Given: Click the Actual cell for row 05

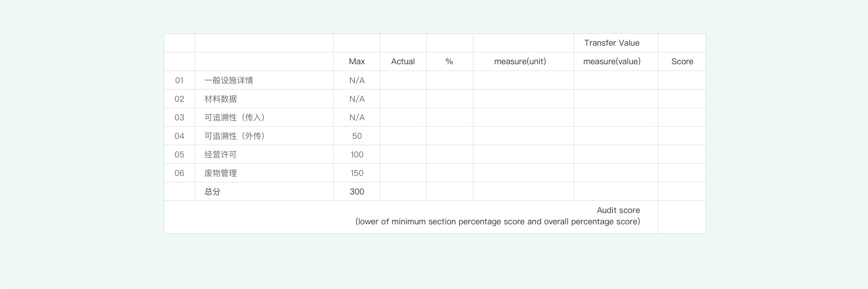Looking at the screenshot, I should tap(403, 155).
